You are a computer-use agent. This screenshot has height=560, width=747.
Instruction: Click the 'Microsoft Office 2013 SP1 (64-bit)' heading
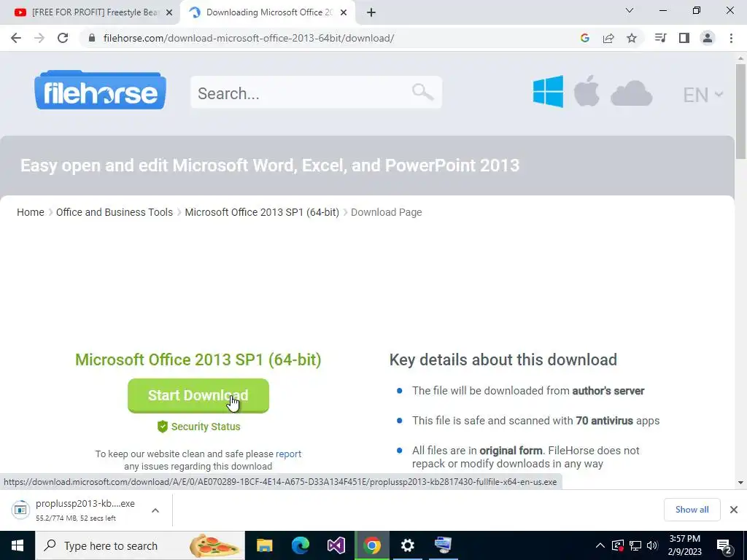(198, 360)
